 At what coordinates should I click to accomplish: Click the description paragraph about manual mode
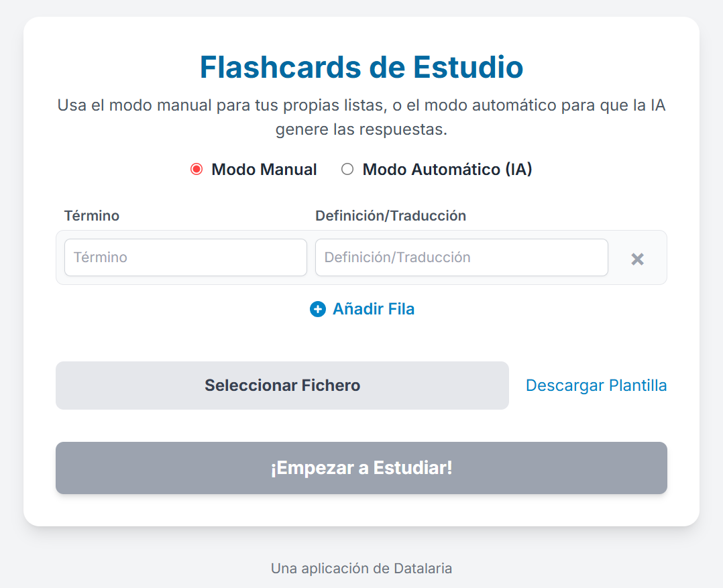pyautogui.click(x=361, y=106)
